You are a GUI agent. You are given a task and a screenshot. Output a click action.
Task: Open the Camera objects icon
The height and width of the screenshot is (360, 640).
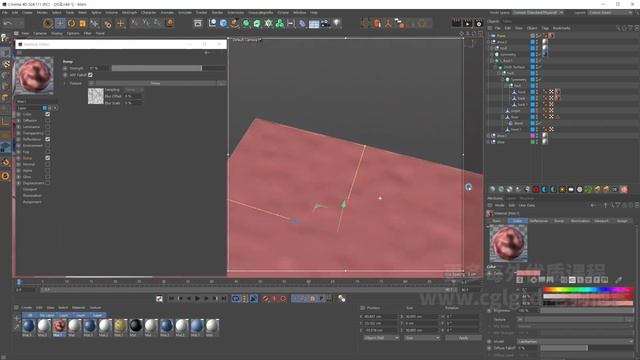[x=325, y=23]
